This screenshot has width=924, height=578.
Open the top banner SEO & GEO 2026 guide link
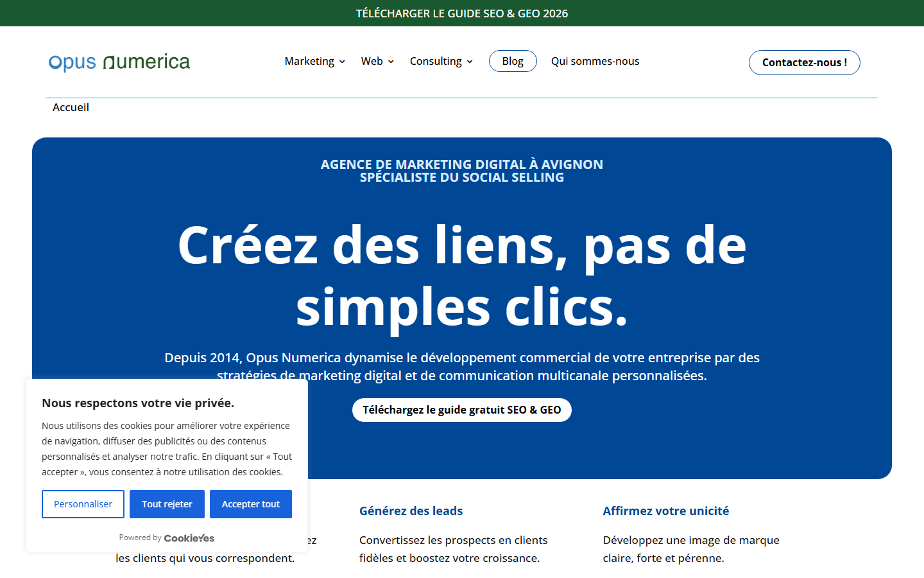tap(462, 13)
